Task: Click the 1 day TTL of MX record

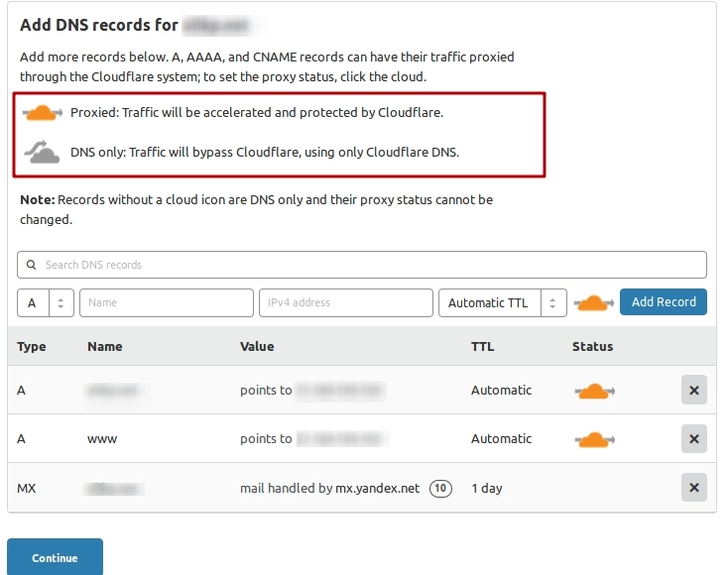Action: (x=486, y=488)
